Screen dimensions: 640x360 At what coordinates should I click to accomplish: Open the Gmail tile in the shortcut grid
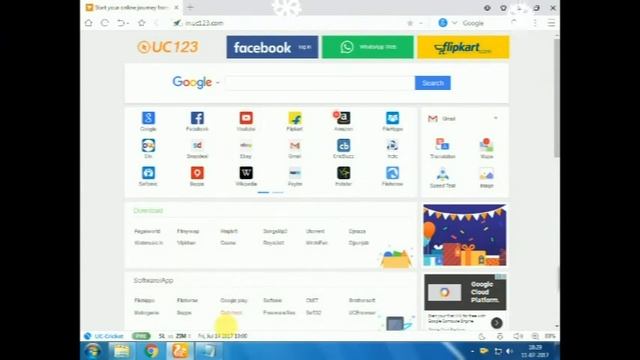295,149
